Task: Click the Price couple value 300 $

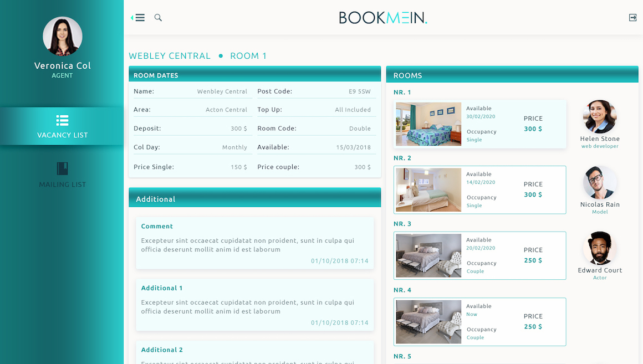Action: click(x=363, y=167)
